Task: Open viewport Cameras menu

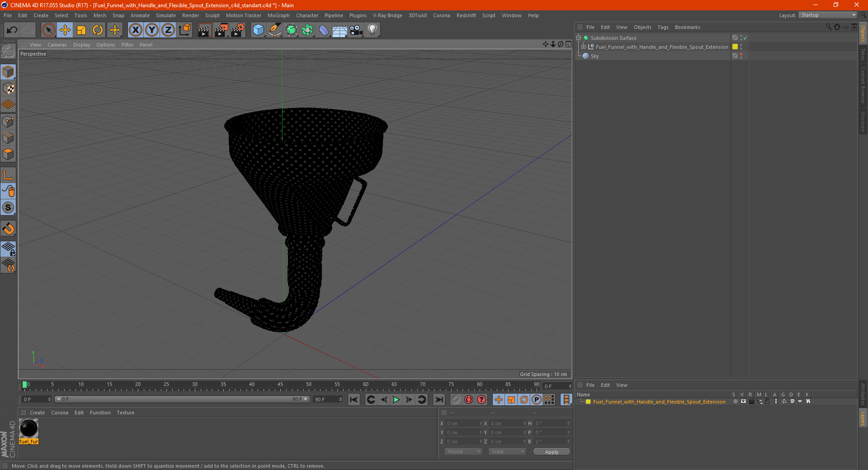Action: tap(57, 45)
